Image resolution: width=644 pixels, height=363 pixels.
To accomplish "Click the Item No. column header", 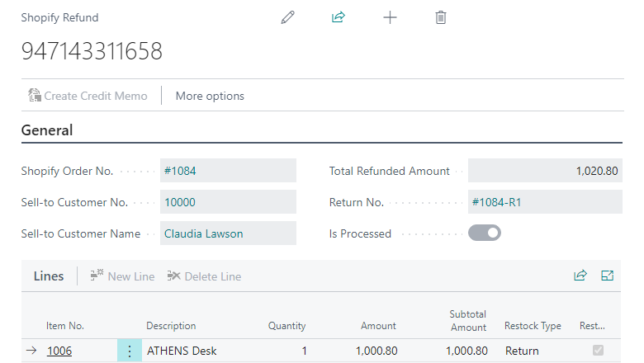I will click(65, 326).
